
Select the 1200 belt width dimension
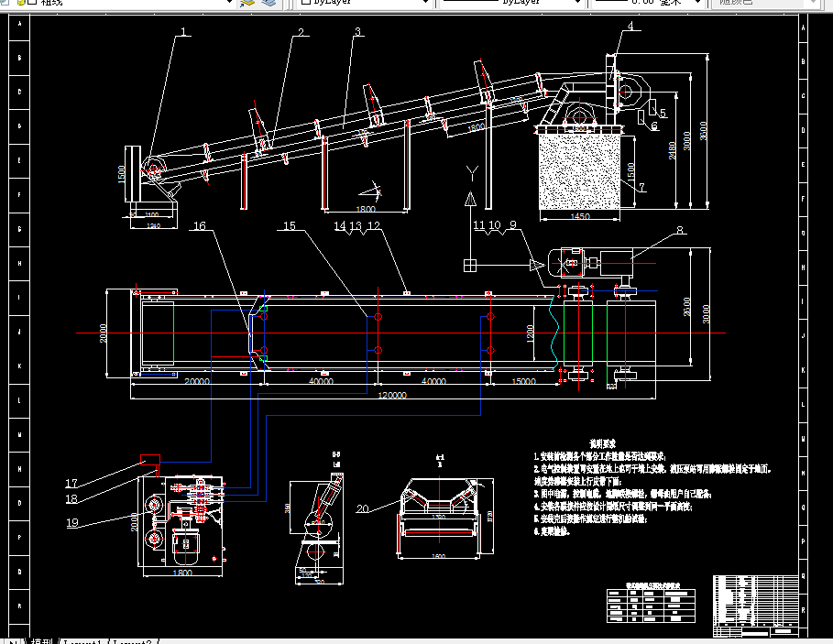pos(530,333)
